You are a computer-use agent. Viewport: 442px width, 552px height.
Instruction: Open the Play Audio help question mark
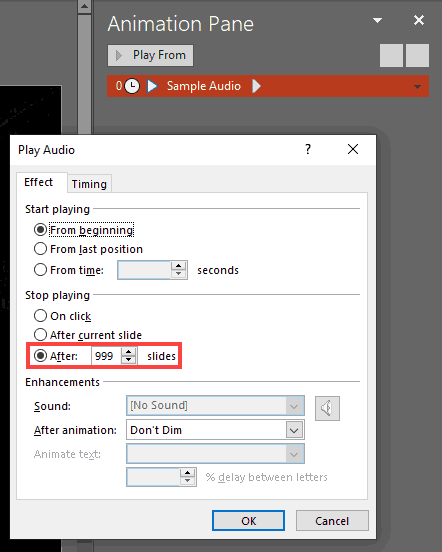[308, 149]
